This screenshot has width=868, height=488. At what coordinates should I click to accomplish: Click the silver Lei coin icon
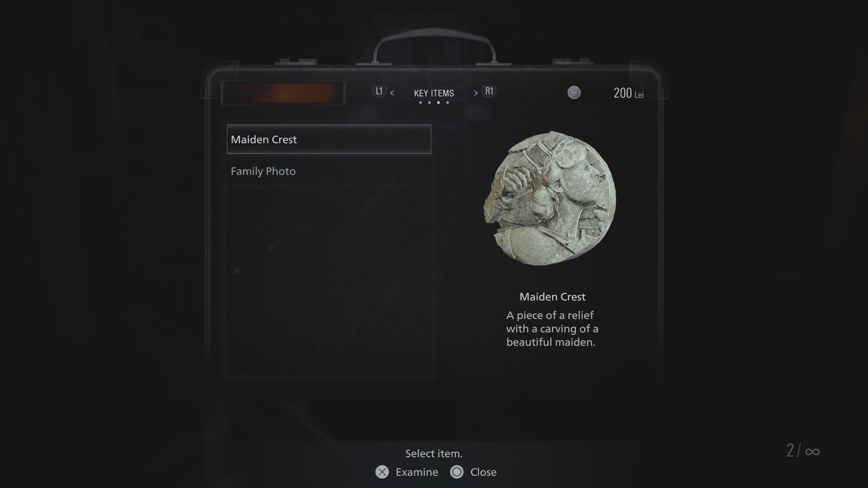[574, 92]
